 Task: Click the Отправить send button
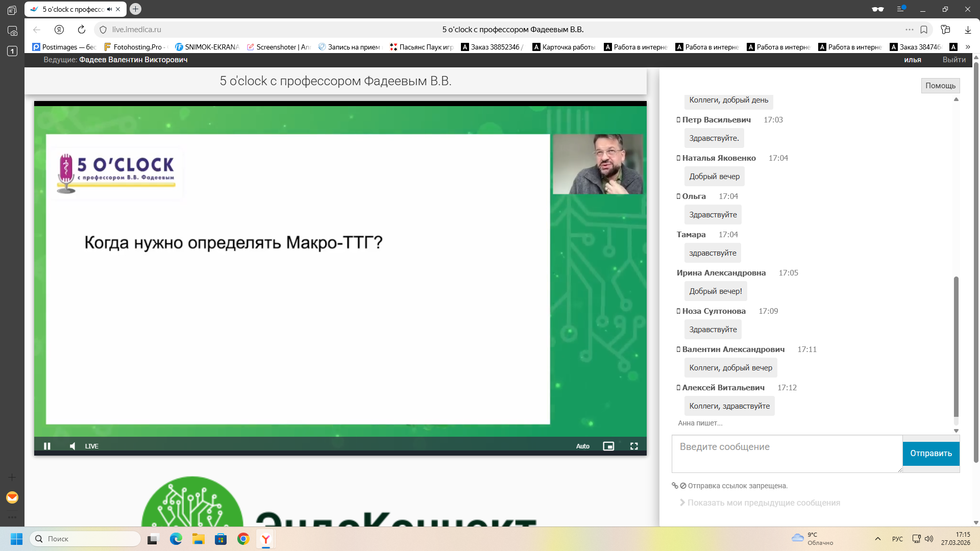point(930,453)
